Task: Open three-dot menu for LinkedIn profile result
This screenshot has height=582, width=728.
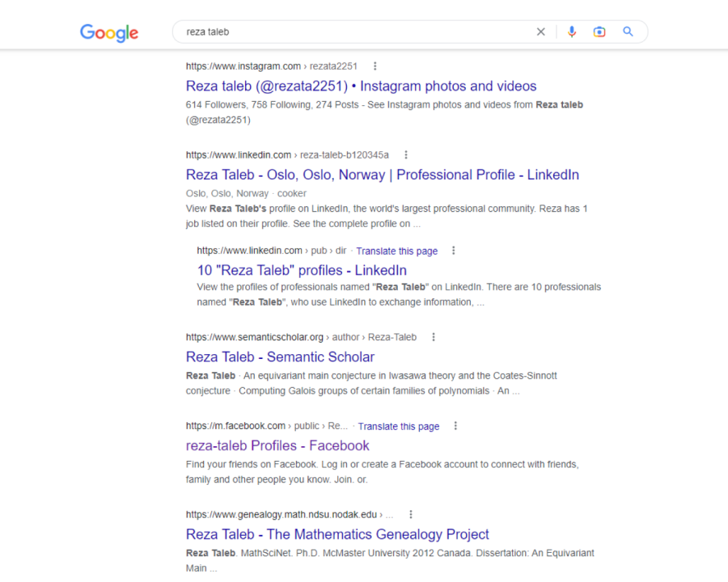Action: [406, 155]
